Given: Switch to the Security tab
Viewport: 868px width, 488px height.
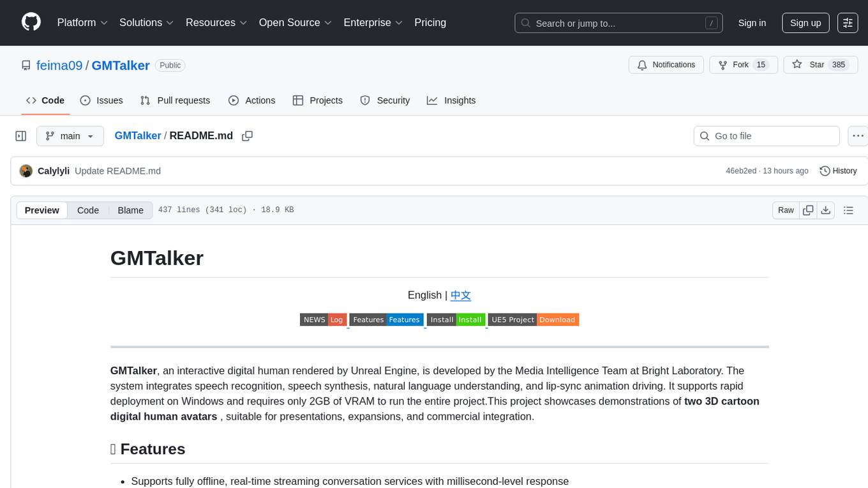Looking at the screenshot, I should [x=385, y=100].
